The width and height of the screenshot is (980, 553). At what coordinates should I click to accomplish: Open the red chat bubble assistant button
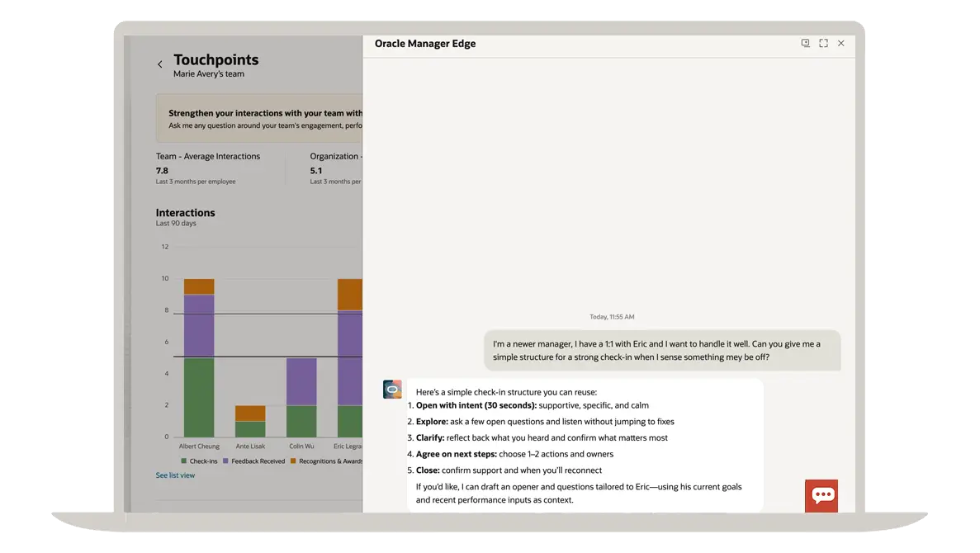coord(821,495)
